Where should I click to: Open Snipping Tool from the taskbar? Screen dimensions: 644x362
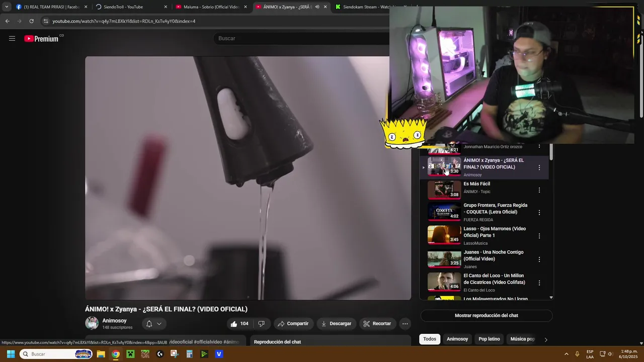175,354
